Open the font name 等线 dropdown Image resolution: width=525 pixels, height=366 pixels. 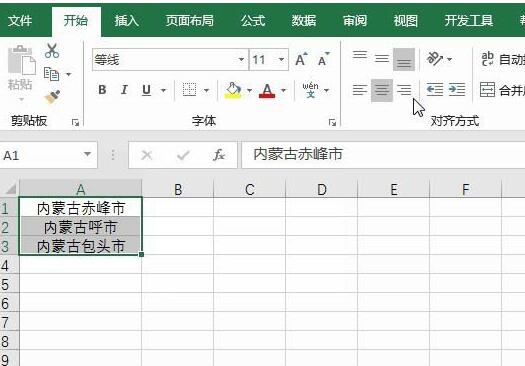coord(241,60)
